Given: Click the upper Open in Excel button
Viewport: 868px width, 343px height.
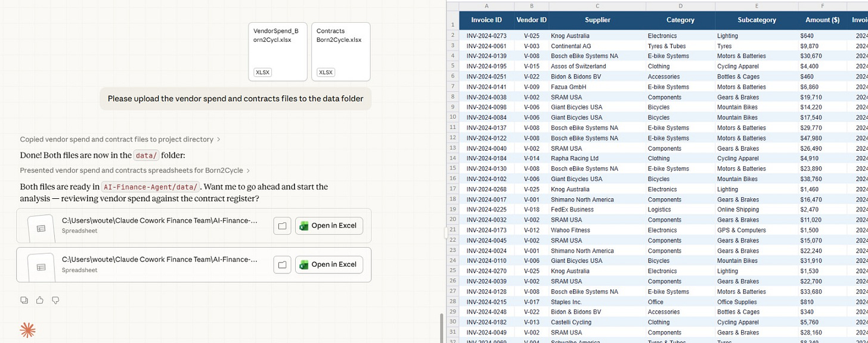Looking at the screenshot, I should tap(328, 226).
